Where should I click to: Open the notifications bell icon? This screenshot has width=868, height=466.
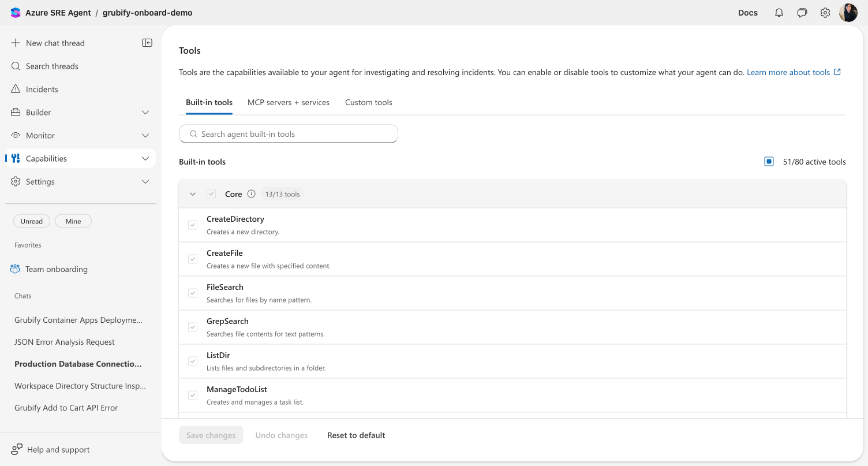coord(779,13)
